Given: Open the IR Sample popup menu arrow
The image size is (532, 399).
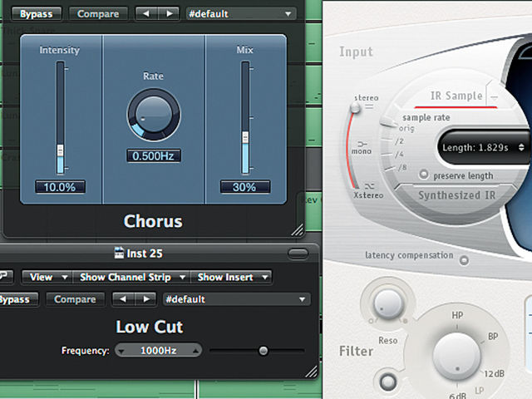Looking at the screenshot, I should pyautogui.click(x=495, y=98).
